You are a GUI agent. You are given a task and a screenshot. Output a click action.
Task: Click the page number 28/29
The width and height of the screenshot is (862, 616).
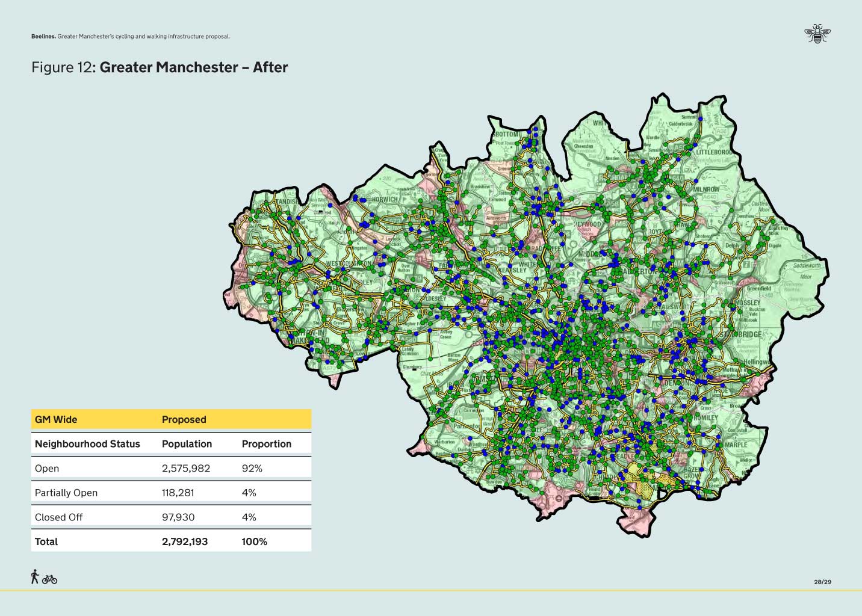pyautogui.click(x=822, y=582)
